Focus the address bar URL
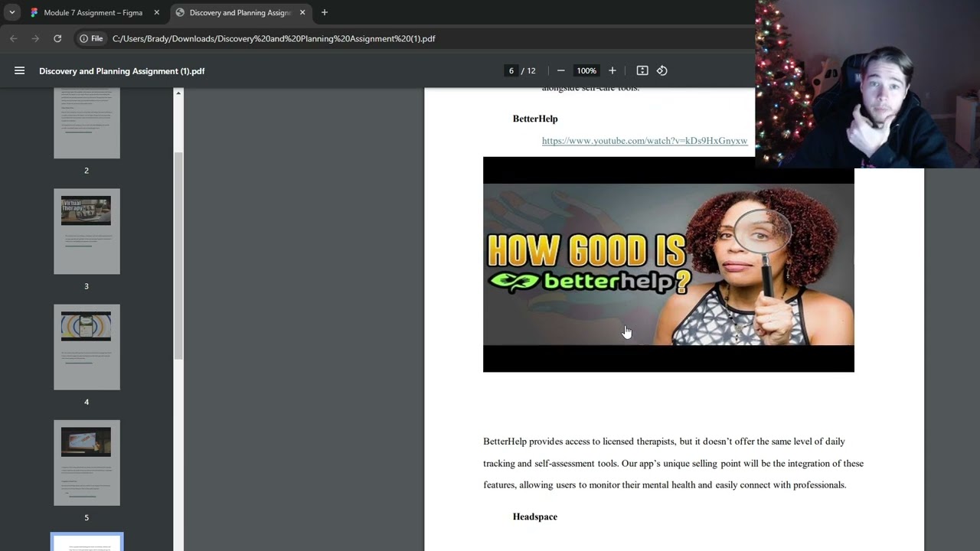This screenshot has width=980, height=551. [x=274, y=38]
